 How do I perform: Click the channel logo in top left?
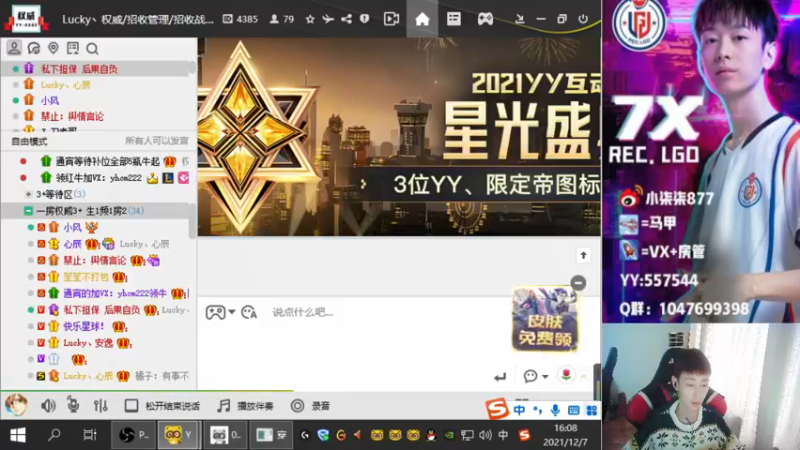point(26,18)
